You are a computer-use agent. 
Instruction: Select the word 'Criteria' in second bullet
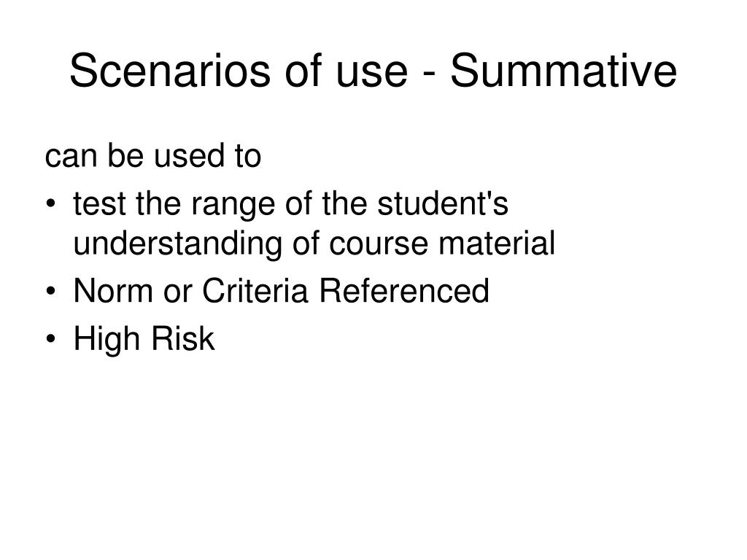[x=255, y=290]
